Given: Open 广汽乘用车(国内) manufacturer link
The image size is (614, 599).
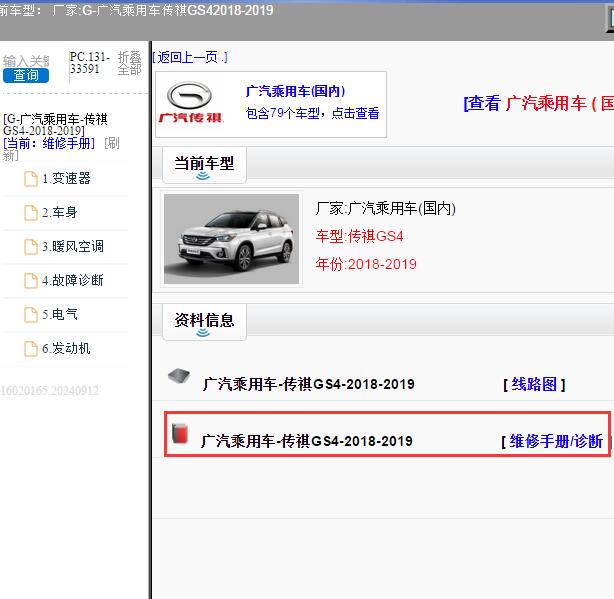Looking at the screenshot, I should (295, 91).
